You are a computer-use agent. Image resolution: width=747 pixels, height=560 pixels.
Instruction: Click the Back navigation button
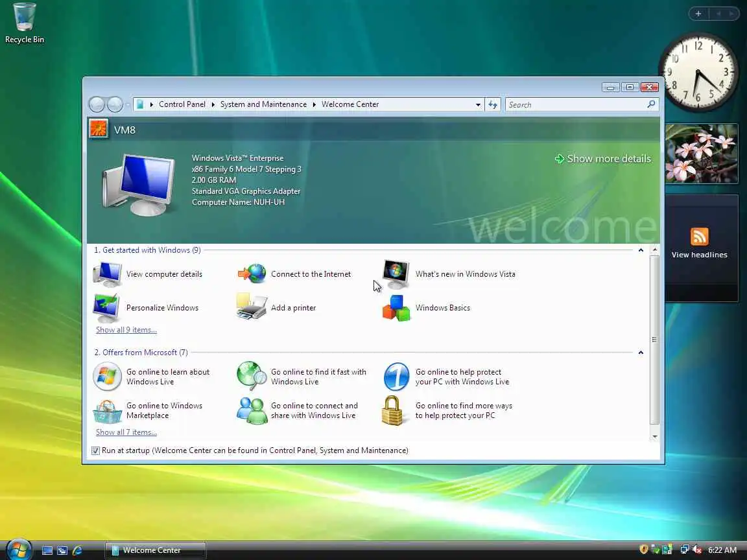tap(97, 104)
